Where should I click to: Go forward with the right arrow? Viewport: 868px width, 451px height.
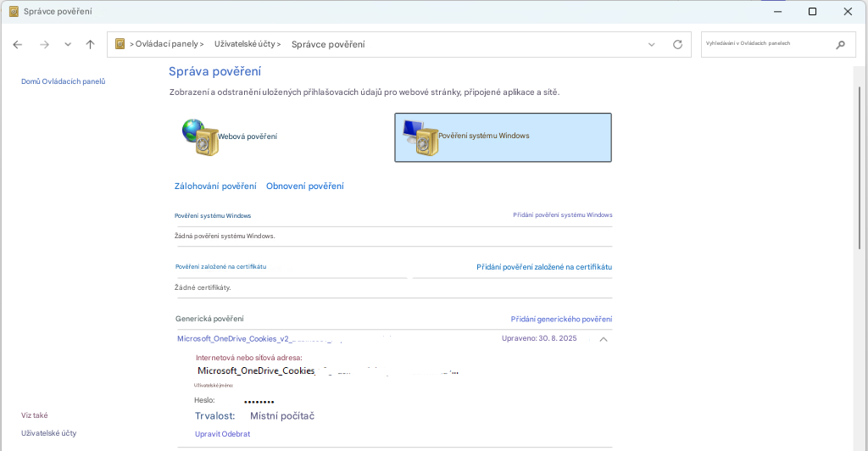point(44,45)
